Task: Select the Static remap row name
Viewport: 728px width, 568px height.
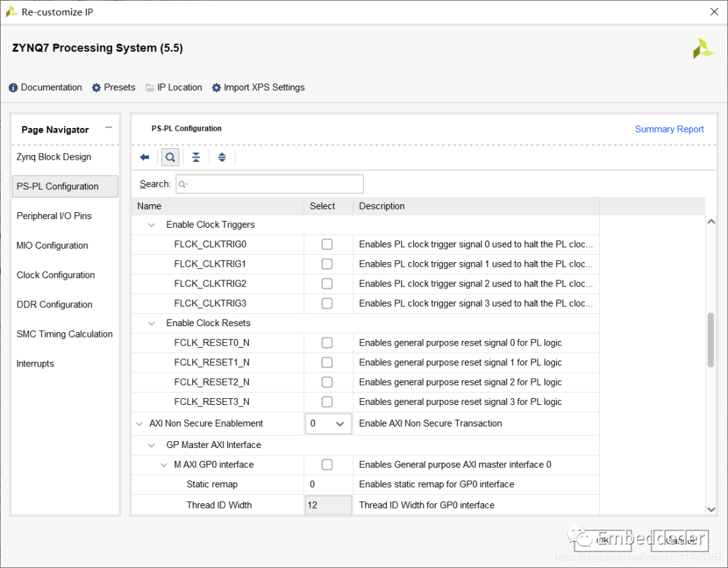Action: (212, 484)
